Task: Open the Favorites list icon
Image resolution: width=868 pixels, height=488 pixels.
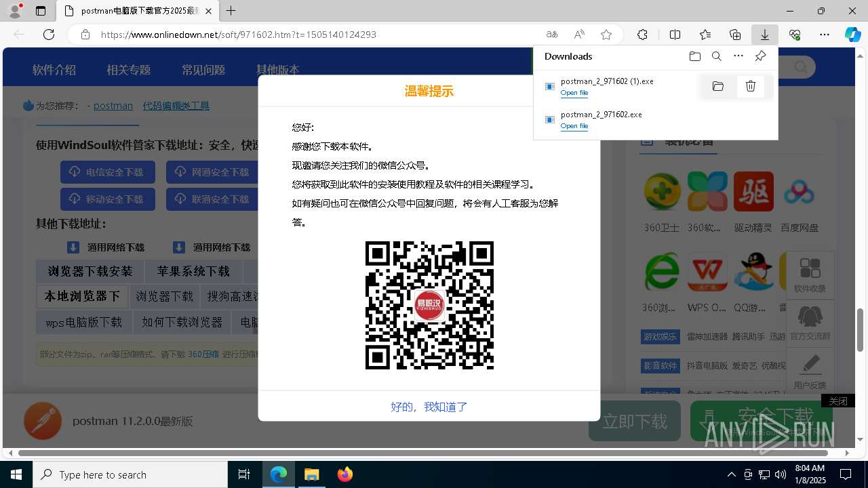Action: click(x=705, y=35)
